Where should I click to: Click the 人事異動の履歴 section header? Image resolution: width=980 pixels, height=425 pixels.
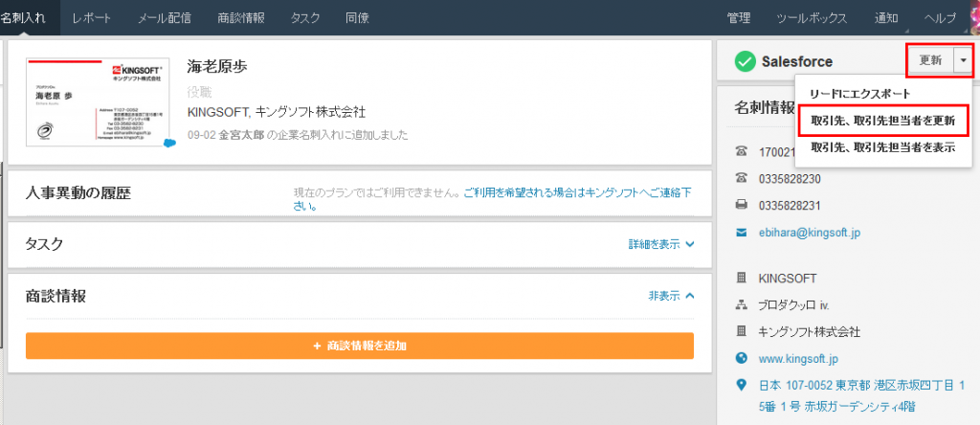78,192
